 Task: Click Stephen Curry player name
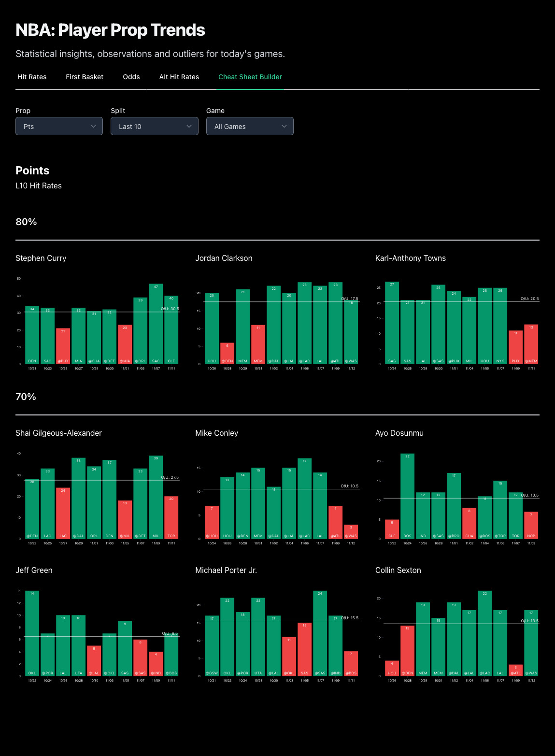[41, 258]
